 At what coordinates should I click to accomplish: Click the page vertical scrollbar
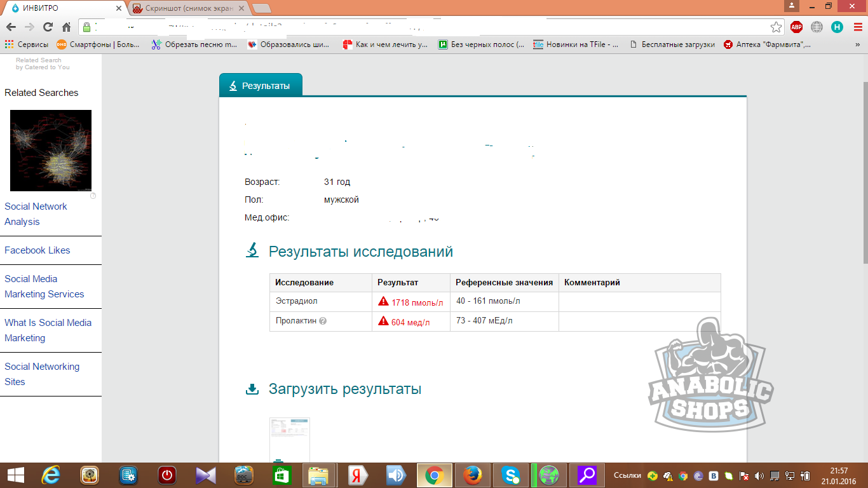(864, 172)
